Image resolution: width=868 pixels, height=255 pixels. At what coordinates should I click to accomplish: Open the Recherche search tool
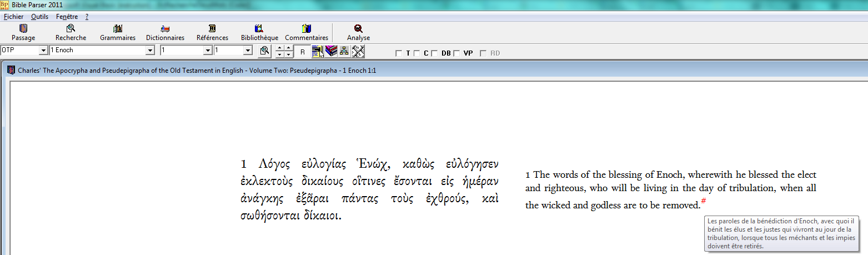pos(71,33)
